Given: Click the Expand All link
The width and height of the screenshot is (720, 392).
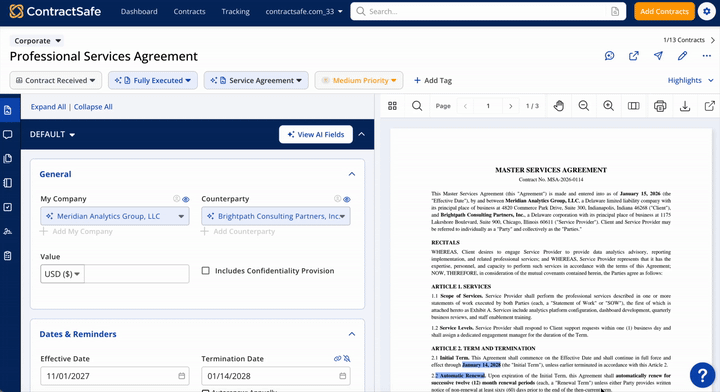Looking at the screenshot, I should [x=48, y=106].
